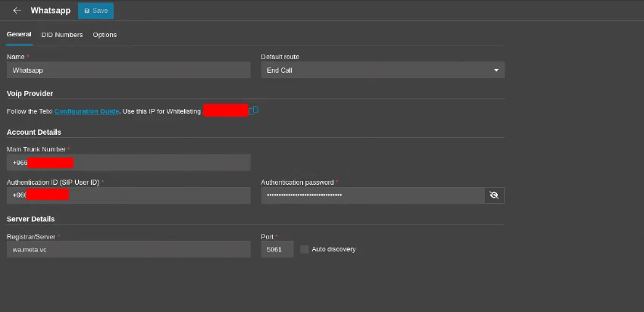Screen dimensions: 644x312
Task: Go back using the left arrow icon
Action: point(17,11)
